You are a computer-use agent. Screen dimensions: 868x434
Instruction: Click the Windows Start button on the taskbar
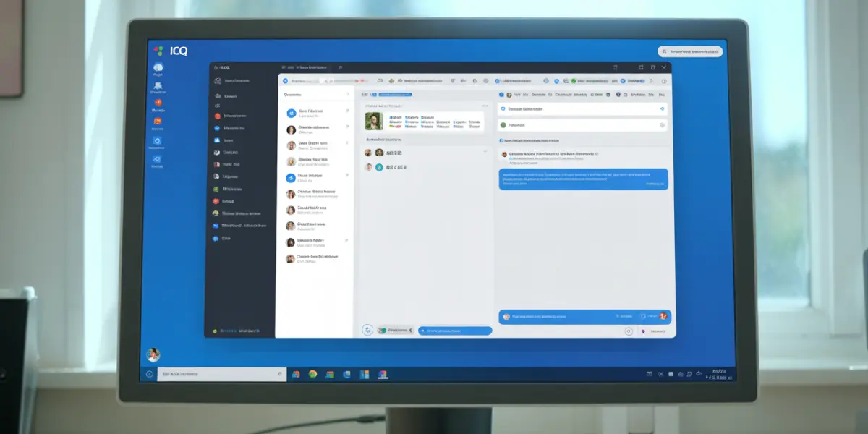(149, 374)
